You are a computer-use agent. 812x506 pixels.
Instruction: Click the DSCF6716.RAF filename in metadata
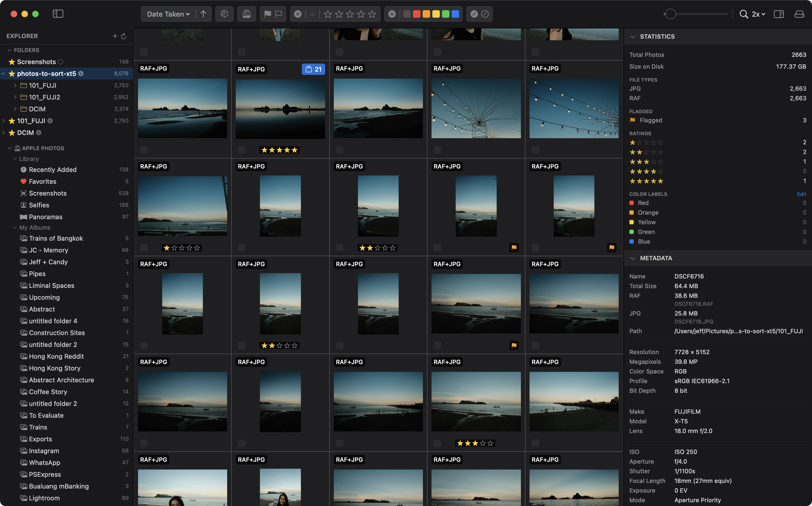694,304
